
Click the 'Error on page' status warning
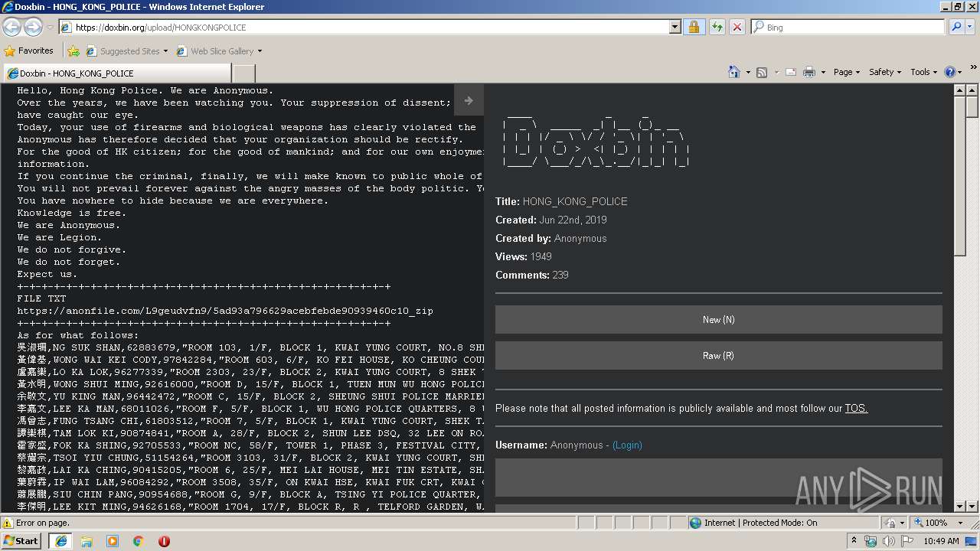(34, 523)
